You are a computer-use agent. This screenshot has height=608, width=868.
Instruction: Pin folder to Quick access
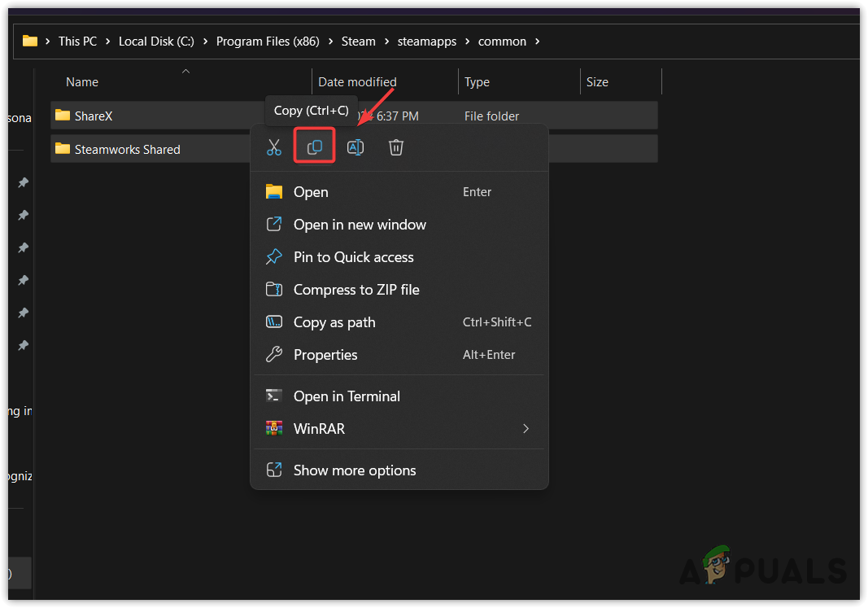pos(353,257)
